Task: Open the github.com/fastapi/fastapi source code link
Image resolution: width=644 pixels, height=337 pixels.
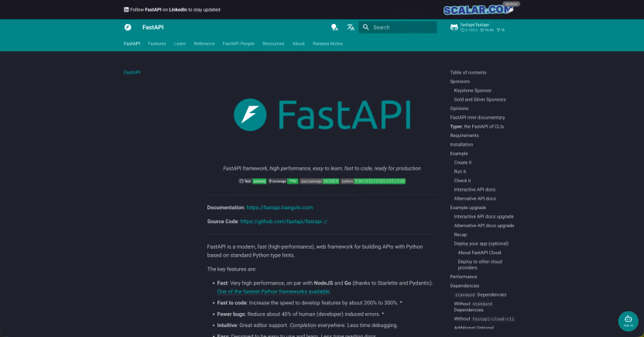Action: pyautogui.click(x=283, y=222)
